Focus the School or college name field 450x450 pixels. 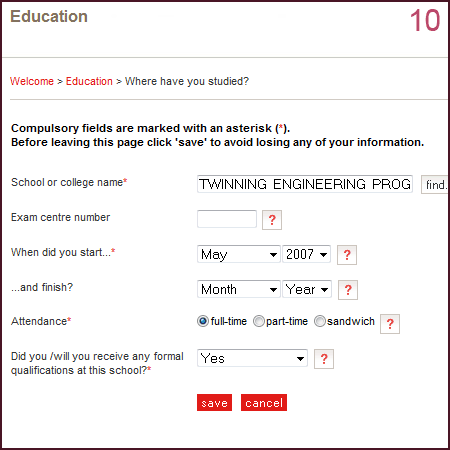pyautogui.click(x=305, y=184)
